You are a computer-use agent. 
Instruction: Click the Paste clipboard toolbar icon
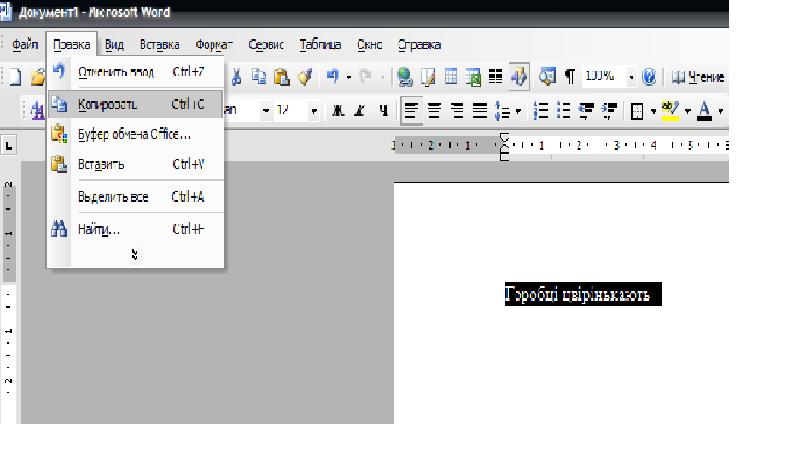(x=282, y=77)
